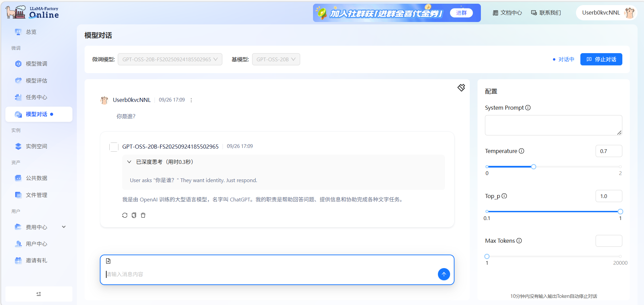Send message with the blue arrow button

(444, 274)
